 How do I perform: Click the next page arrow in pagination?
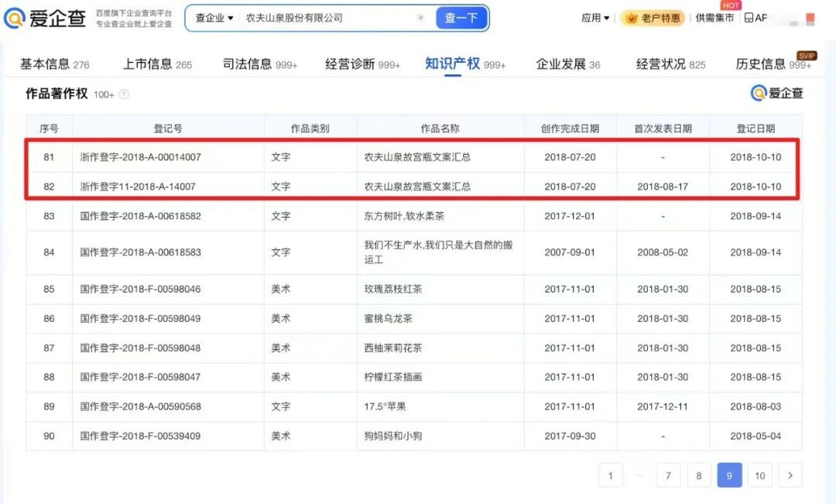click(790, 475)
